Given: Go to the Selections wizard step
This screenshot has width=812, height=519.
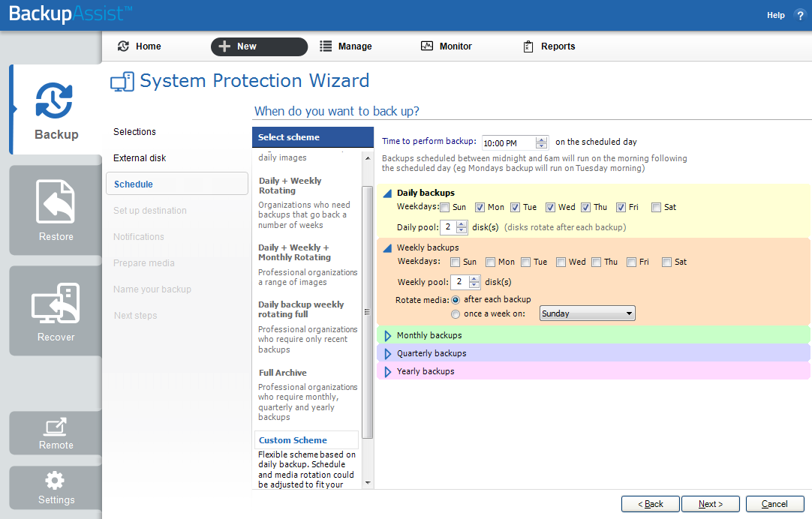Looking at the screenshot, I should point(134,131).
